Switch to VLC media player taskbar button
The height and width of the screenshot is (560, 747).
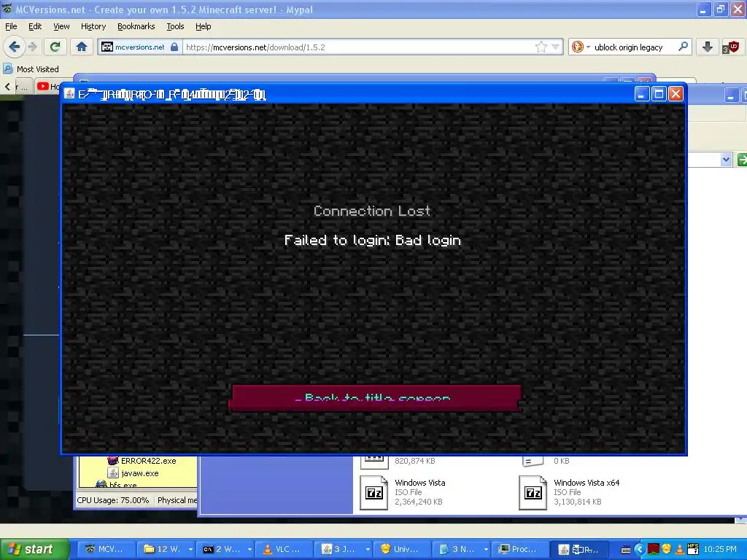coord(284,549)
